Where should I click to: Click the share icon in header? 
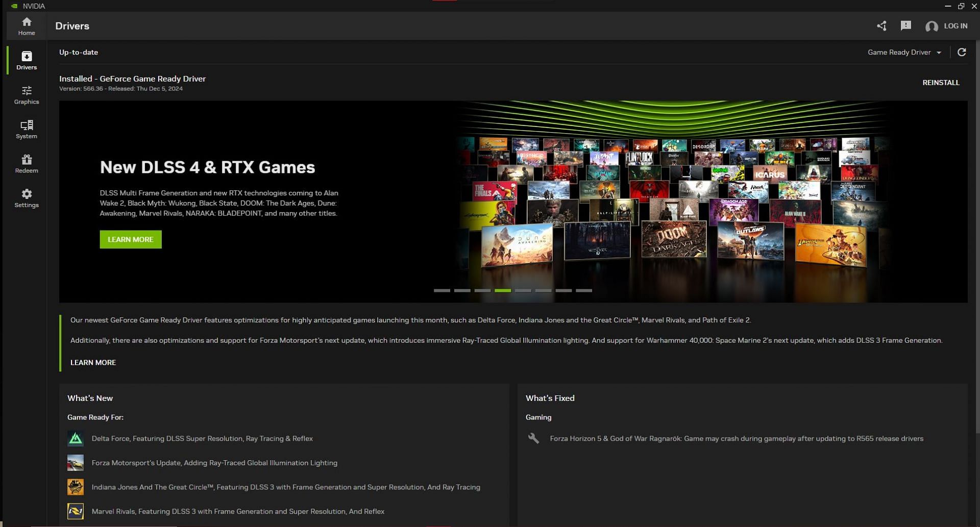point(881,26)
